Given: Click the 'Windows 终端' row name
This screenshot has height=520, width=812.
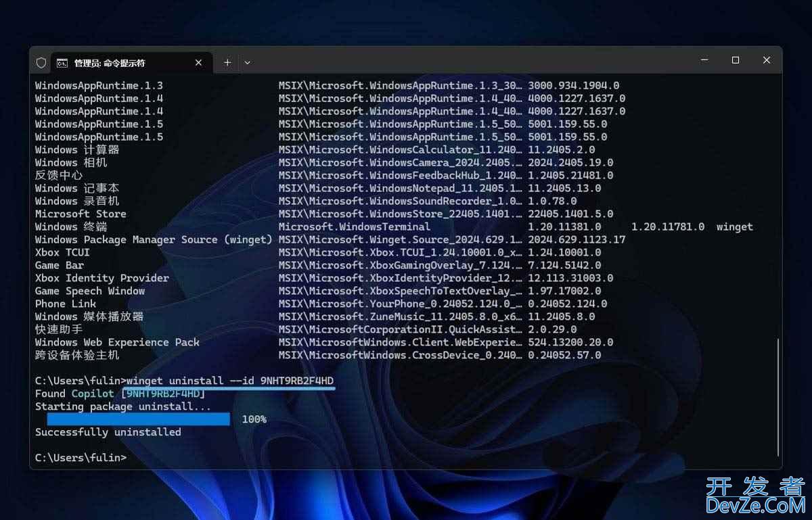Looking at the screenshot, I should pos(71,227).
